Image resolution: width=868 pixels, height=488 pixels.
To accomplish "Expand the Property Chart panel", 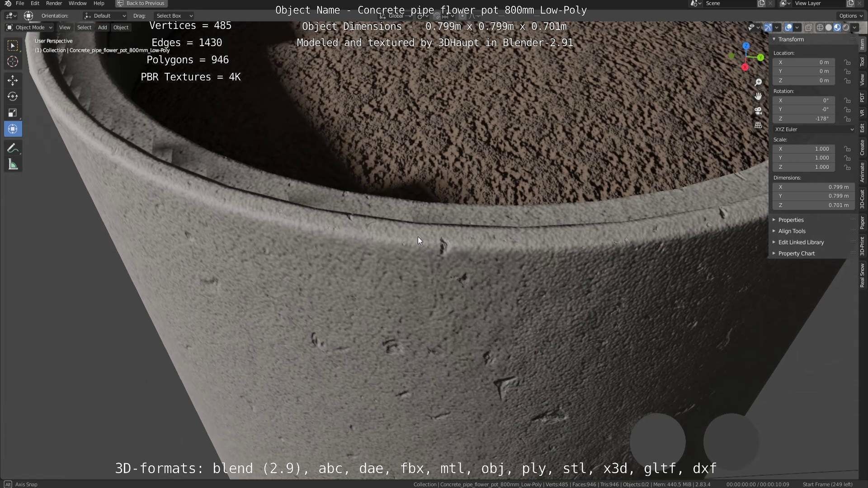I will tap(796, 253).
